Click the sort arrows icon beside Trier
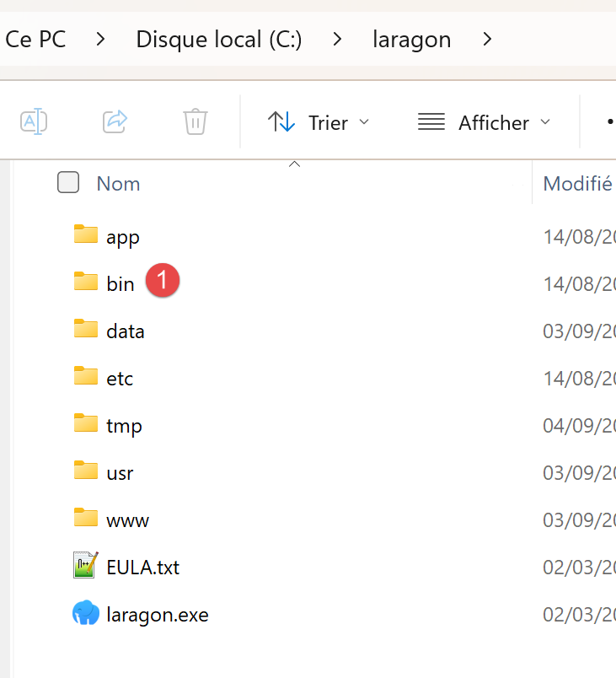The width and height of the screenshot is (616, 678). [281, 121]
